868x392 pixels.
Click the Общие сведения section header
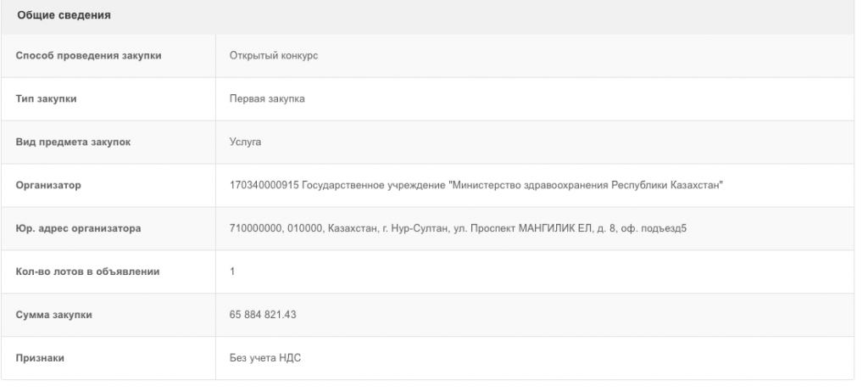click(64, 15)
